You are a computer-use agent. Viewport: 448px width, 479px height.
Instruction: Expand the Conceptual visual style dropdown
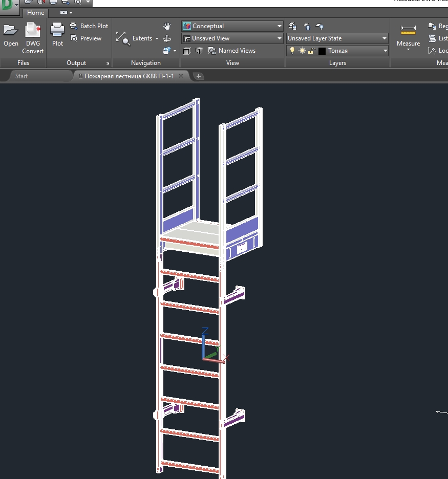(x=280, y=26)
